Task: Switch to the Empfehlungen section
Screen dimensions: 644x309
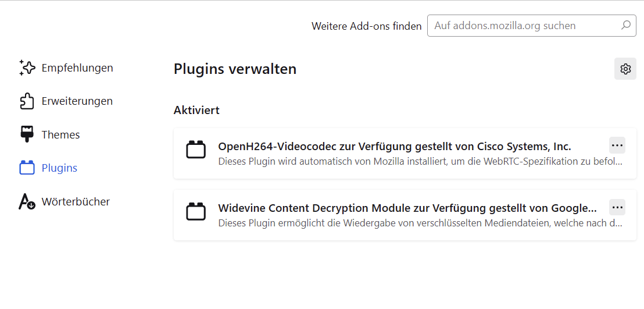Action: (x=77, y=68)
